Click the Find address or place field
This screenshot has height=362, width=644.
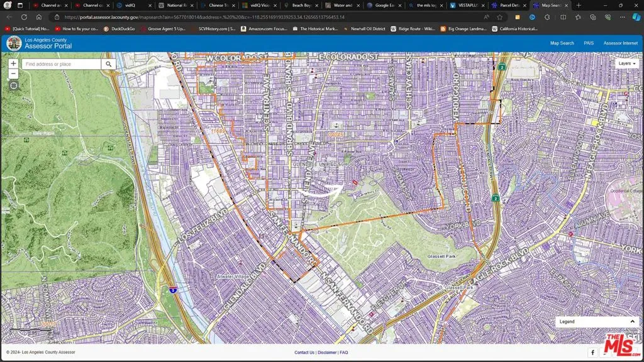[61, 64]
